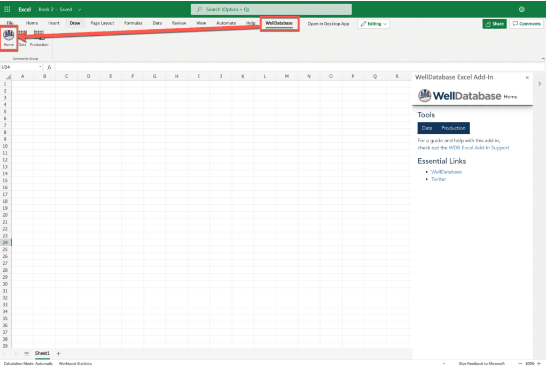The width and height of the screenshot is (547, 367).
Task: Open the all sheets list icon
Action: [x=27, y=353]
